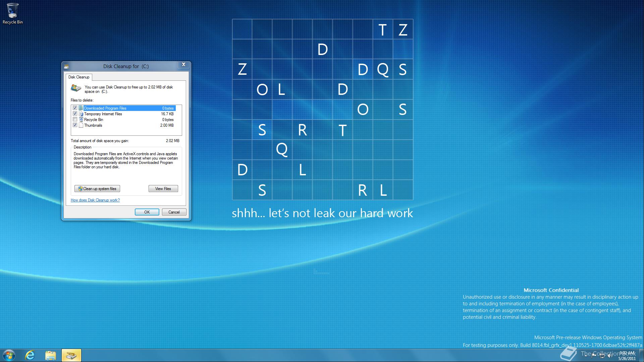The height and width of the screenshot is (362, 644).
Task: Click the View Files button
Action: pos(163,189)
